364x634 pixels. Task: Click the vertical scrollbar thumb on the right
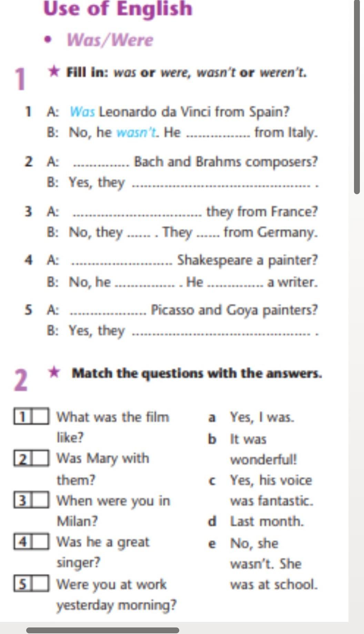click(357, 97)
